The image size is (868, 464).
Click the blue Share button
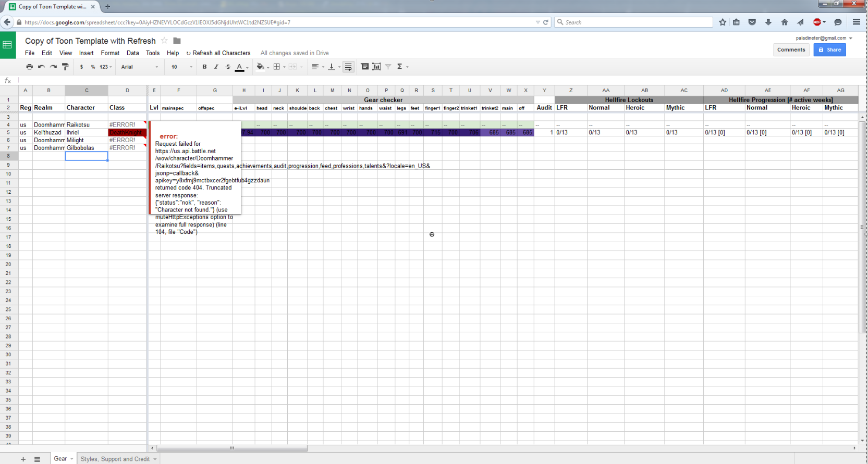tap(829, 50)
